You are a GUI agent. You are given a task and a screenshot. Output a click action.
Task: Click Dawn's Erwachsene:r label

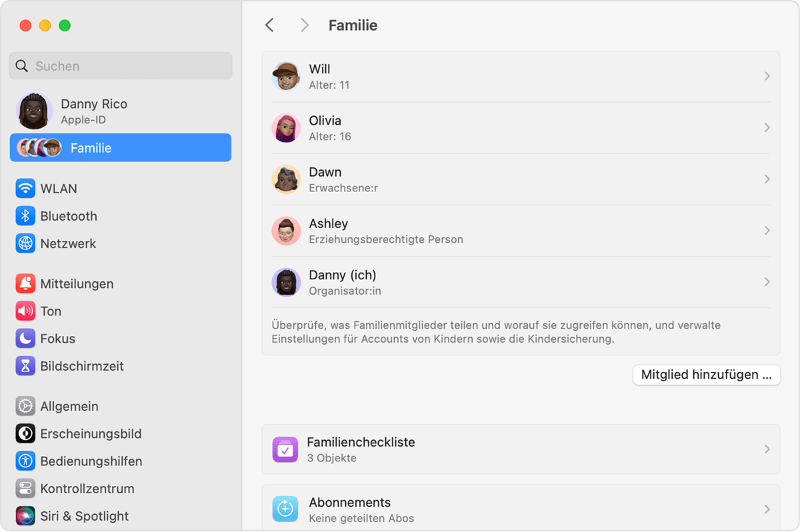343,188
